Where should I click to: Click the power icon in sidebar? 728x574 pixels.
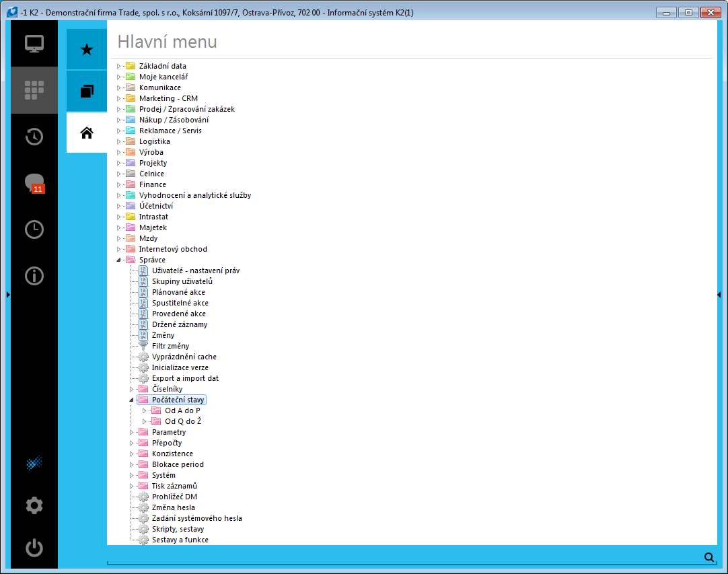(x=34, y=548)
